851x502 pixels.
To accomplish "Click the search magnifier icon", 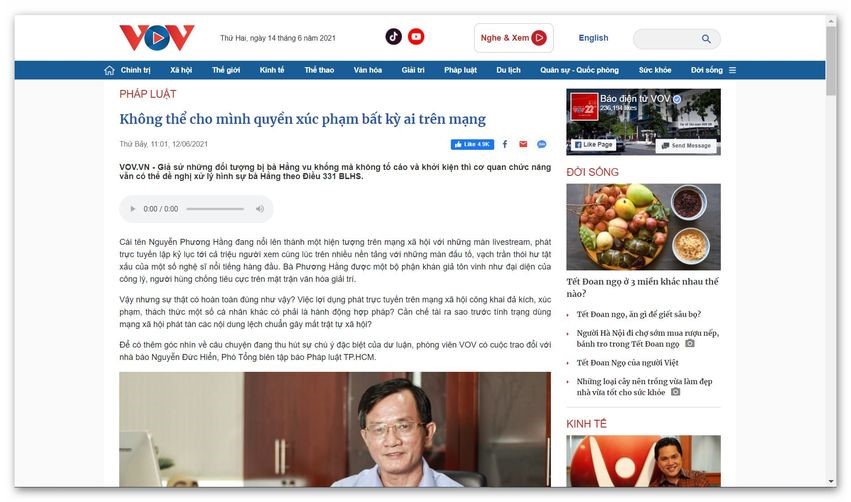I will (x=706, y=39).
